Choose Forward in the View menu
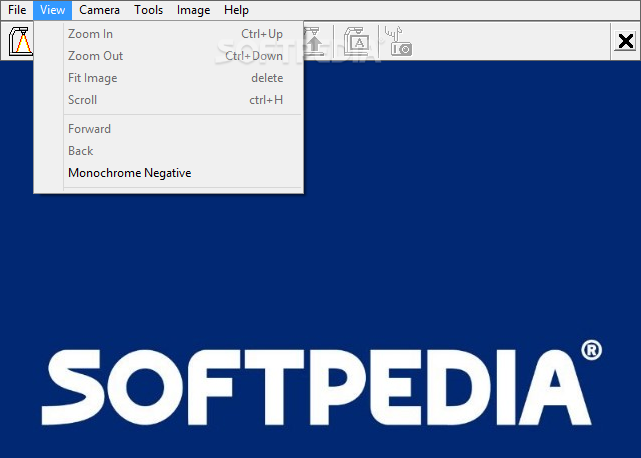 [x=169, y=129]
